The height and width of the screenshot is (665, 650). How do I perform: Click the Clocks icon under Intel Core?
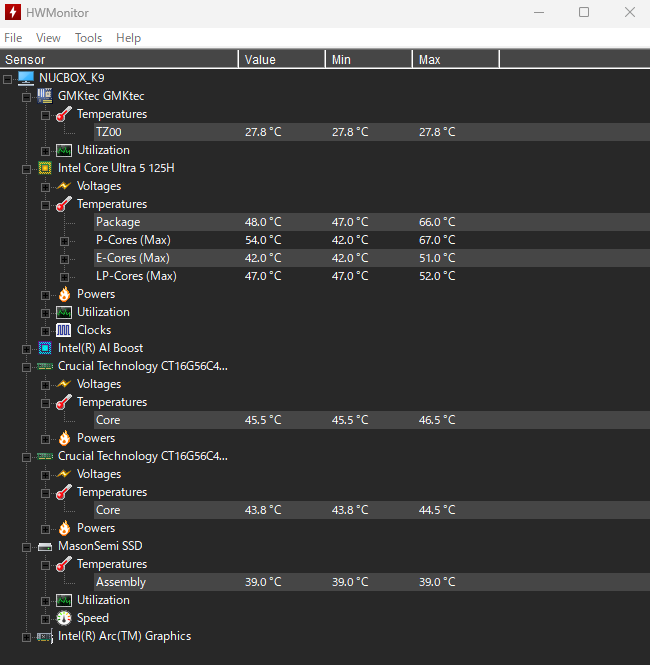click(x=64, y=330)
